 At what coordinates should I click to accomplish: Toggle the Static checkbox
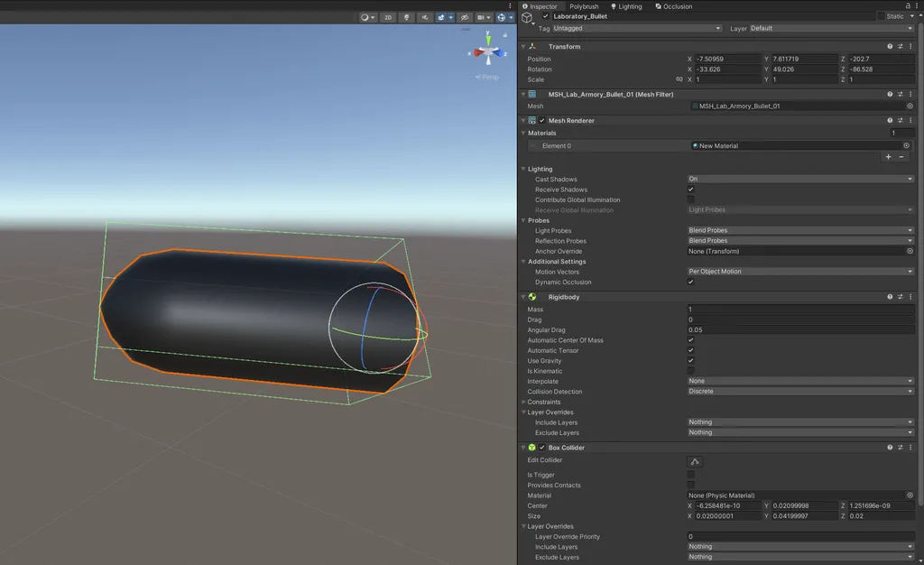pos(881,16)
